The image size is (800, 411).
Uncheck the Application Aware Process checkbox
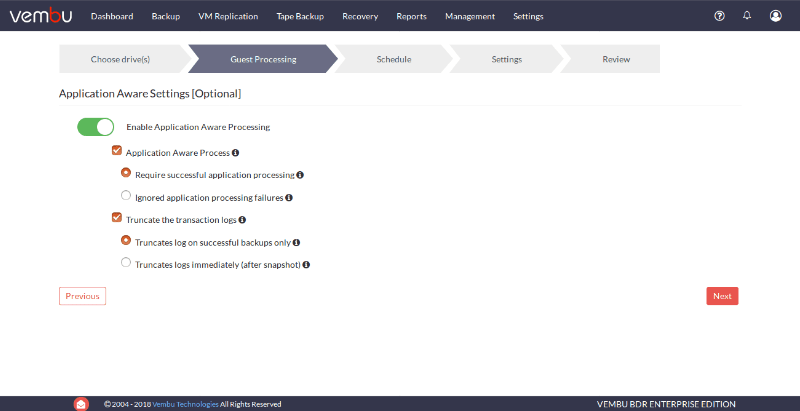(x=117, y=150)
